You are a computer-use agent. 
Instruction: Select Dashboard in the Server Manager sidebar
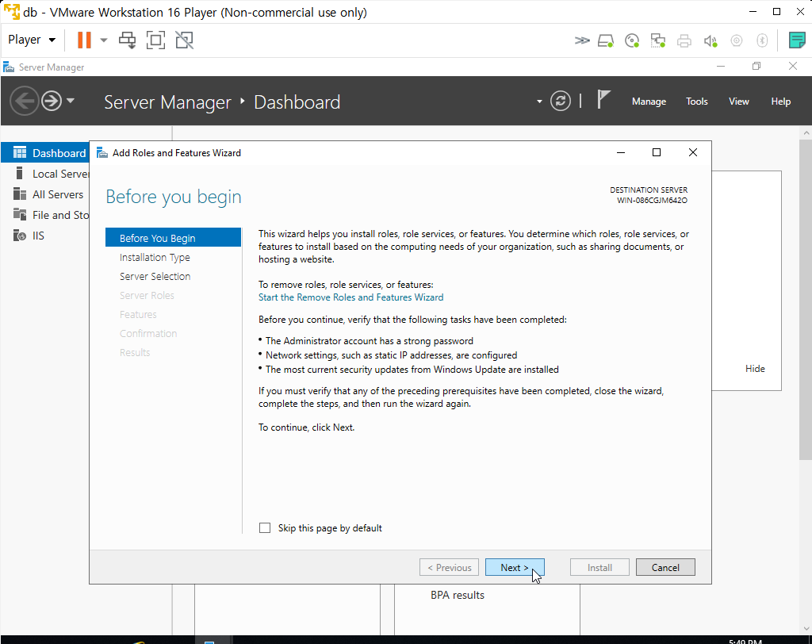(45, 153)
